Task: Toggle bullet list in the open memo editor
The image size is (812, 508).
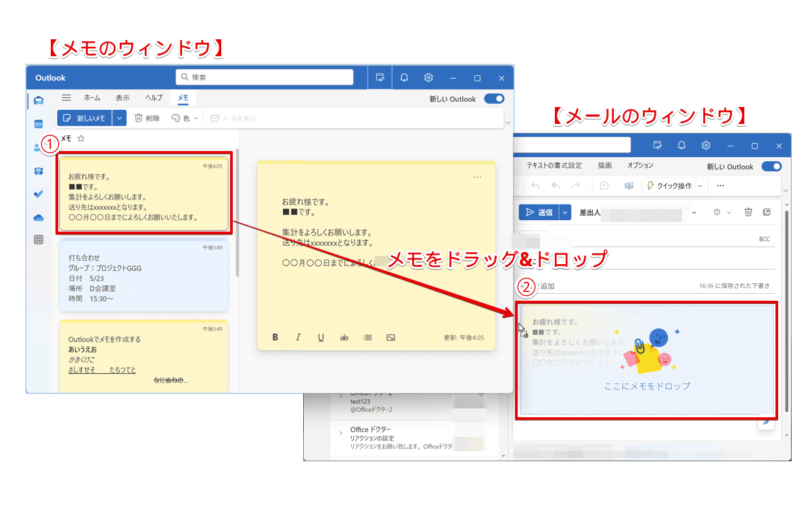Action: tap(368, 337)
